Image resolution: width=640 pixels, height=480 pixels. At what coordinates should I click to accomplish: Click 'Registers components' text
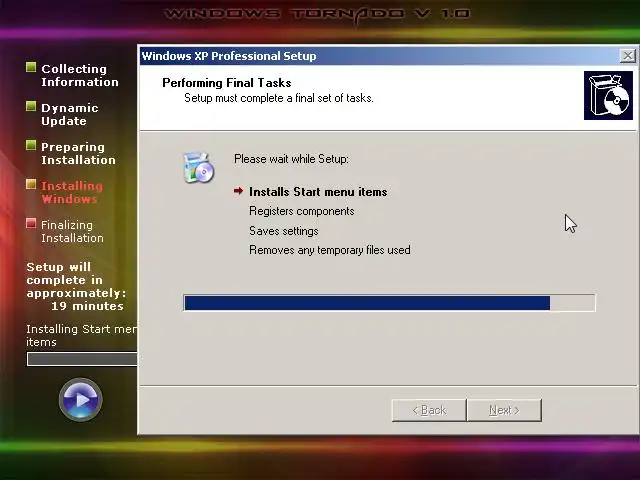click(302, 211)
